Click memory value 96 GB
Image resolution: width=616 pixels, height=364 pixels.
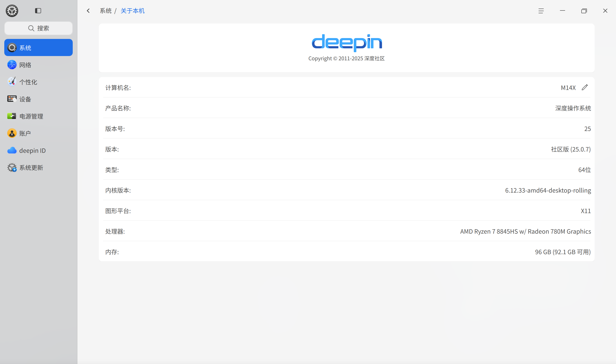pyautogui.click(x=563, y=252)
